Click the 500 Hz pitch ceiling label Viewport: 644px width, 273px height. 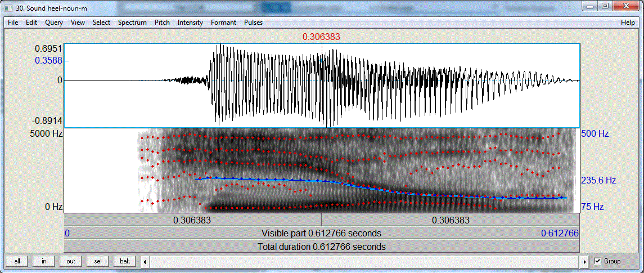pyautogui.click(x=595, y=134)
